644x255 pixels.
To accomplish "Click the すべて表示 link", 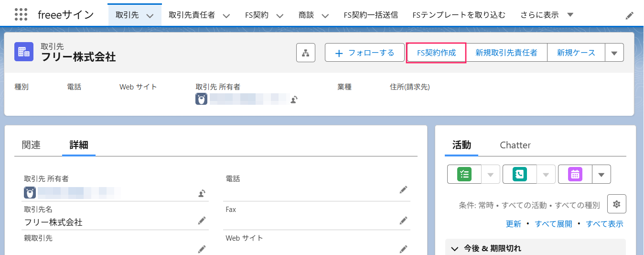I will pyautogui.click(x=605, y=224).
